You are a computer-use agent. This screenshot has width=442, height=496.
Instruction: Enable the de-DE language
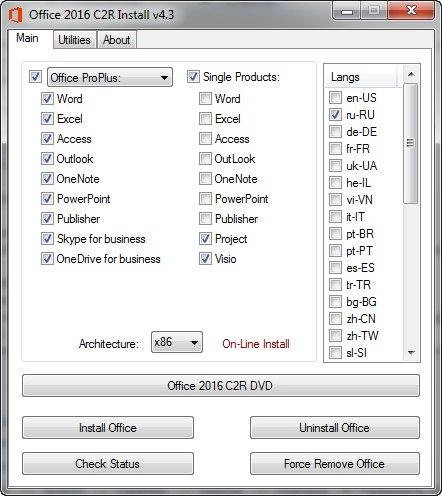[x=335, y=131]
